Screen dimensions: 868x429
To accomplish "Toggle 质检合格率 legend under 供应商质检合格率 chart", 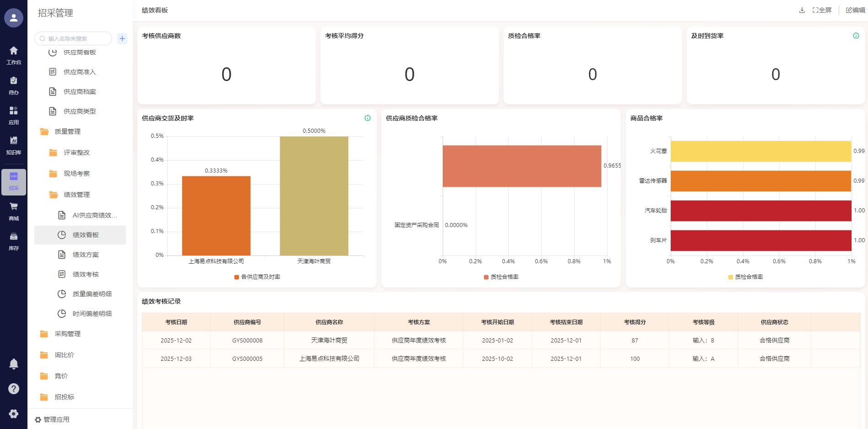I will tap(501, 277).
